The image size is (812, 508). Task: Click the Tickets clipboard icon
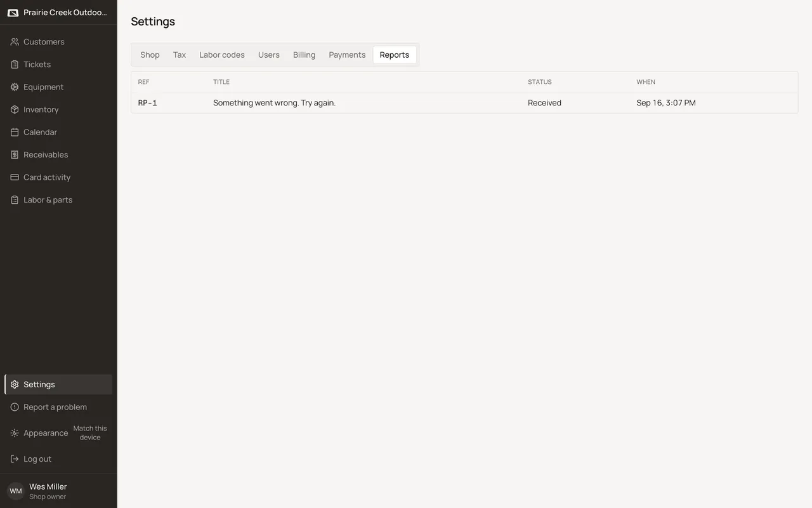point(15,64)
